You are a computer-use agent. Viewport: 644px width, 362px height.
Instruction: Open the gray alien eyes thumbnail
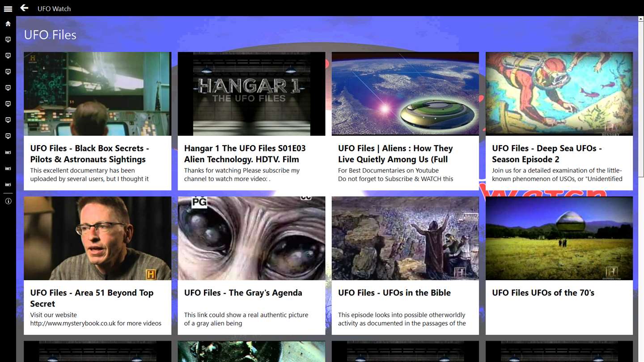point(251,238)
